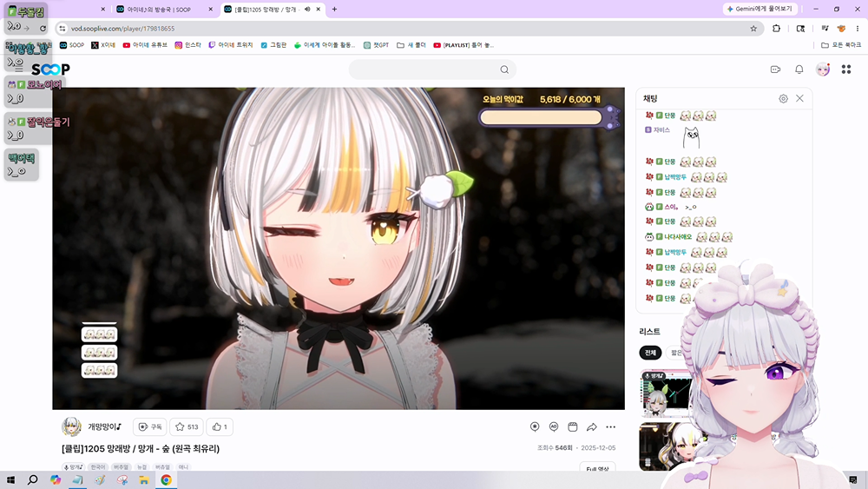Open the 챗GPT bookmark
Viewport: 868px width, 489px height.
(x=377, y=45)
